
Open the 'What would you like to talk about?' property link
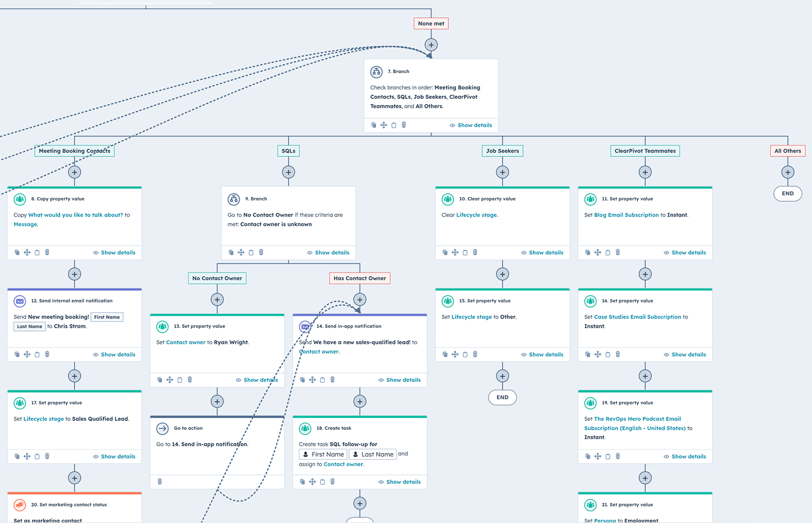pos(76,215)
